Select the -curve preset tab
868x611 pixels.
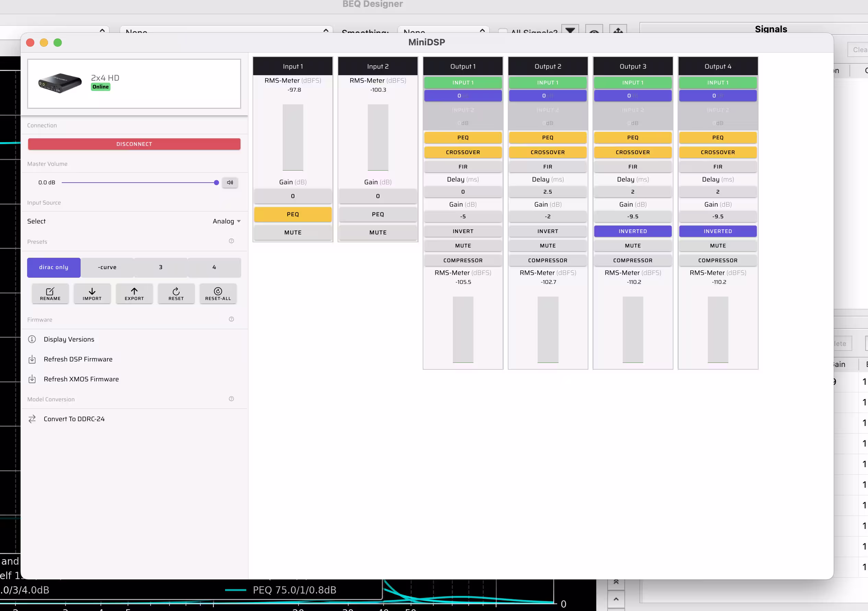pos(107,267)
